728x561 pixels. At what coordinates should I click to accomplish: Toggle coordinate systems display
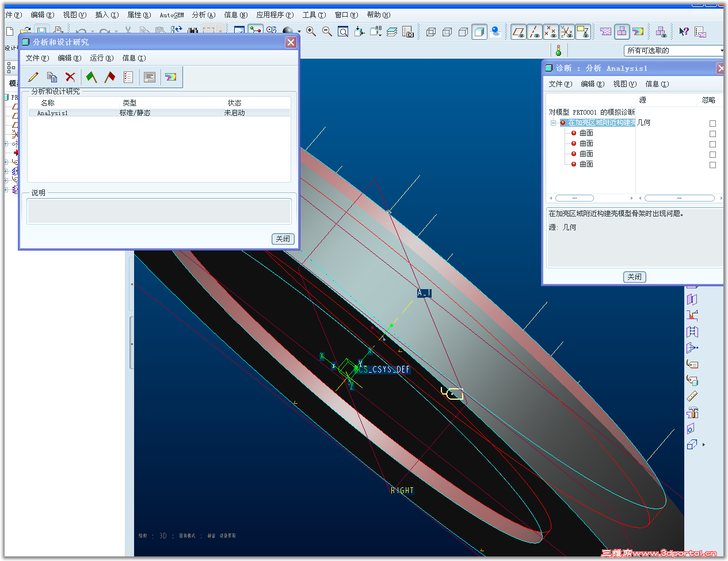pos(567,32)
